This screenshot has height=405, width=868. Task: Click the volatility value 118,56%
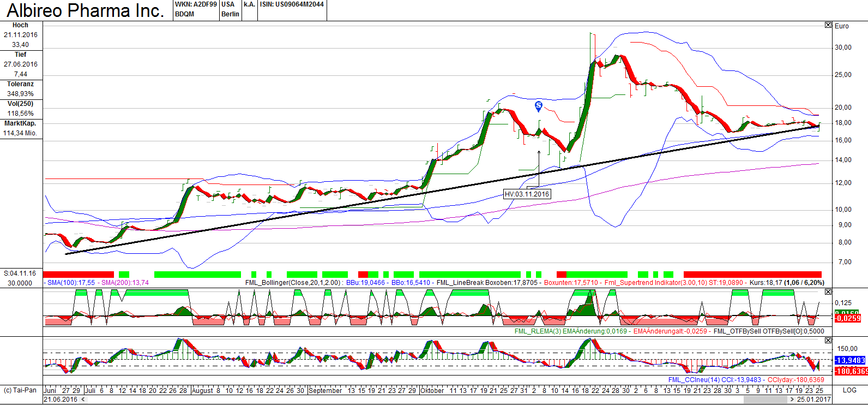(x=21, y=114)
